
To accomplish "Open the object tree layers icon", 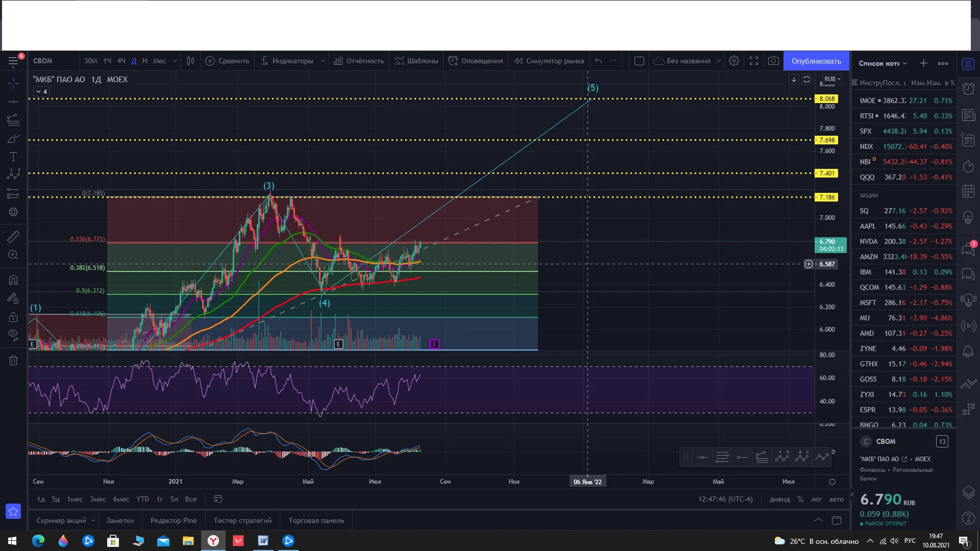I will pyautogui.click(x=968, y=492).
